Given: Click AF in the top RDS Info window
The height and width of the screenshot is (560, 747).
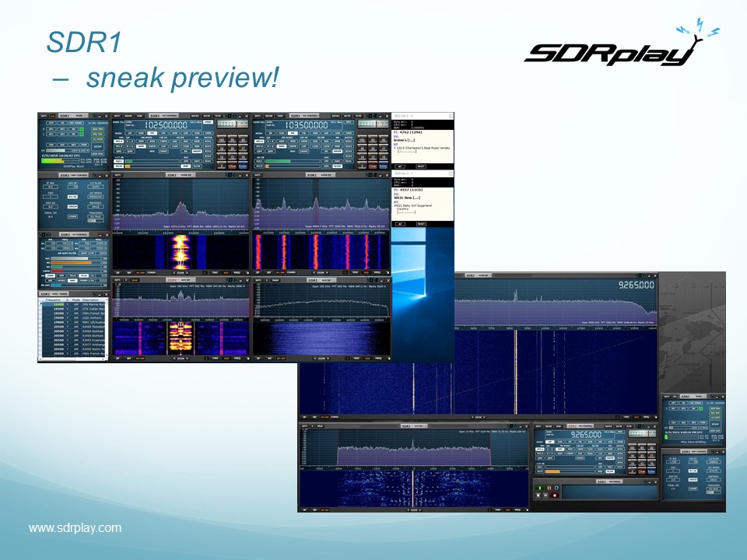Looking at the screenshot, I should click(400, 166).
